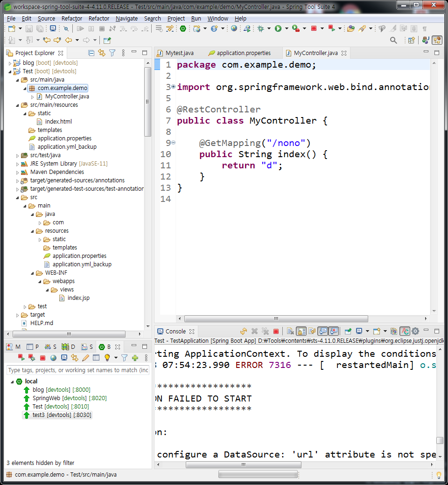Click the red Stop icon in main toolbar
The height and width of the screenshot is (485, 448).
click(x=314, y=28)
